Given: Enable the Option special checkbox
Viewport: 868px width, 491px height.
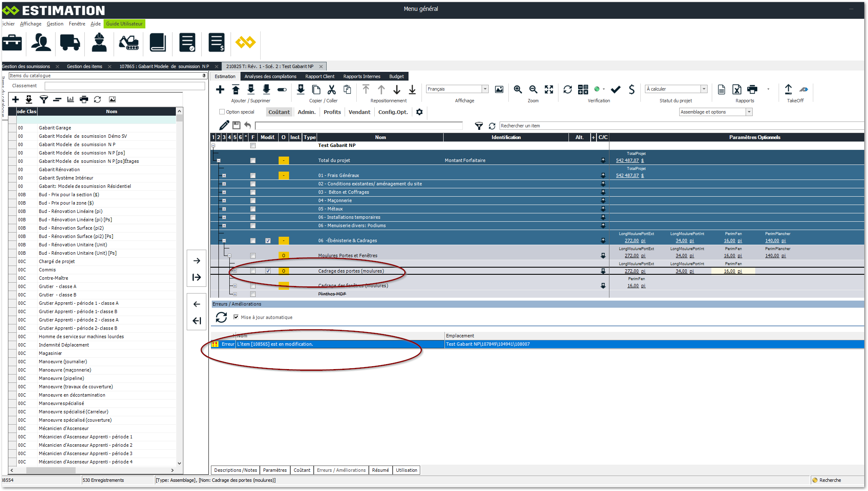Looking at the screenshot, I should 222,112.
